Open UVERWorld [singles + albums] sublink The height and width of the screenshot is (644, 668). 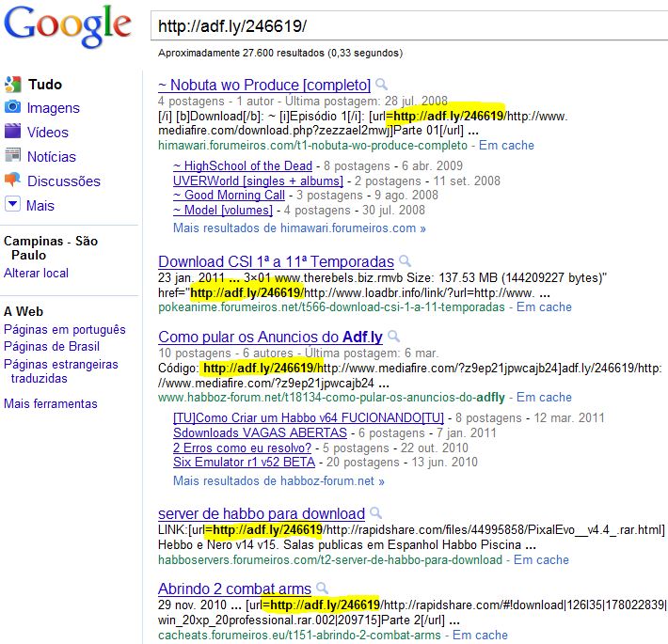[258, 181]
